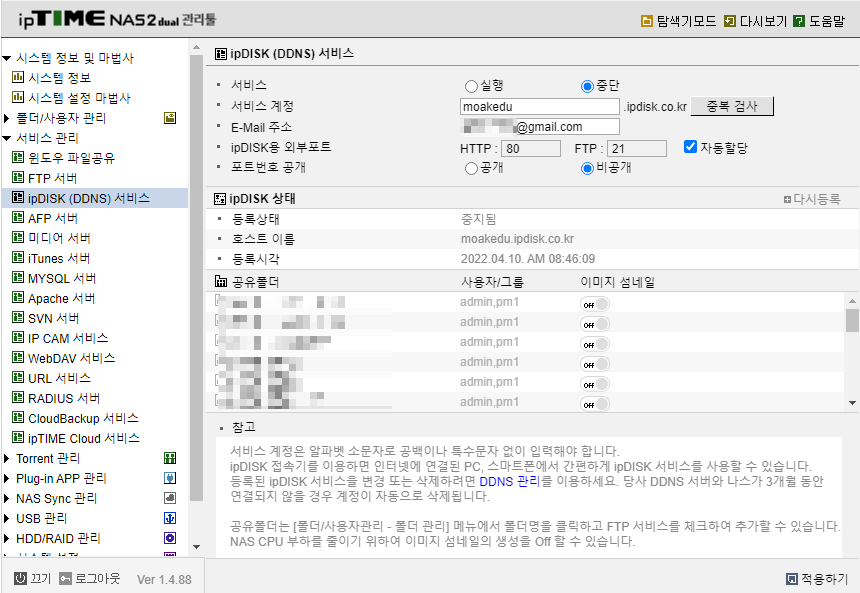Click shared folder list scrollbar thumb
This screenshot has height=593, width=860.
coord(852,320)
